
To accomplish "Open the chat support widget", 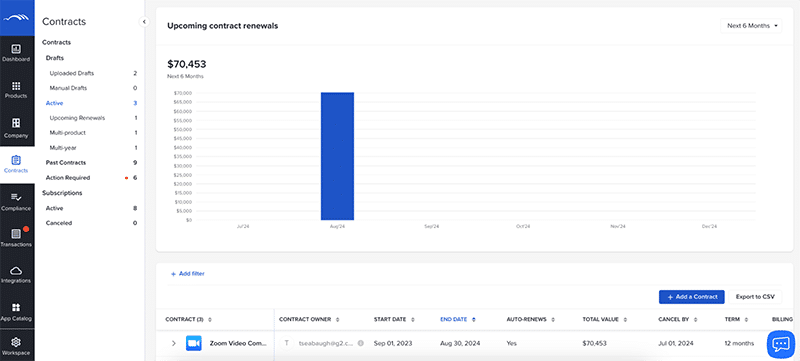I will pyautogui.click(x=781, y=344).
